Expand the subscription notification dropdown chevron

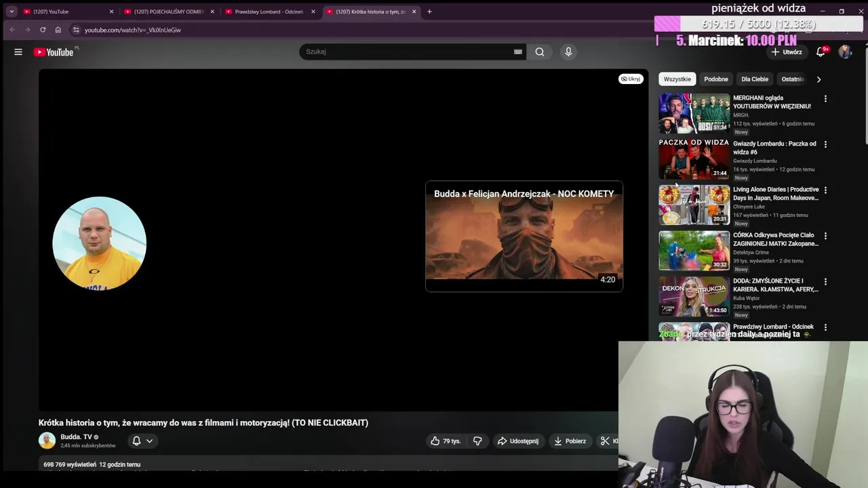click(x=149, y=441)
